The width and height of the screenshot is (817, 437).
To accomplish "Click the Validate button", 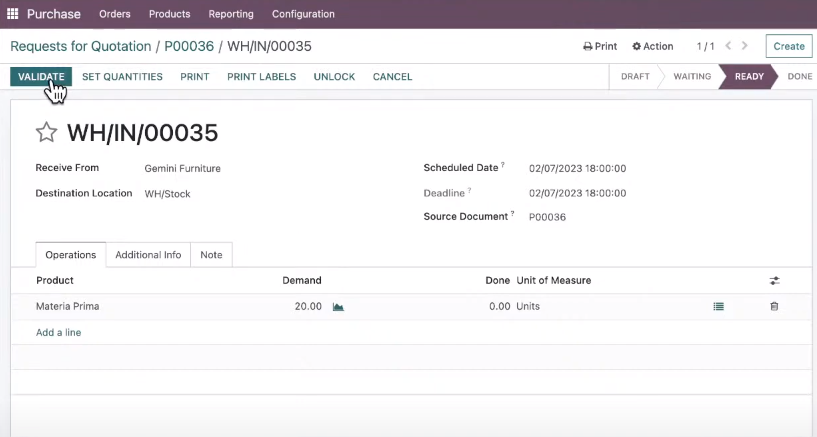I will click(x=41, y=77).
